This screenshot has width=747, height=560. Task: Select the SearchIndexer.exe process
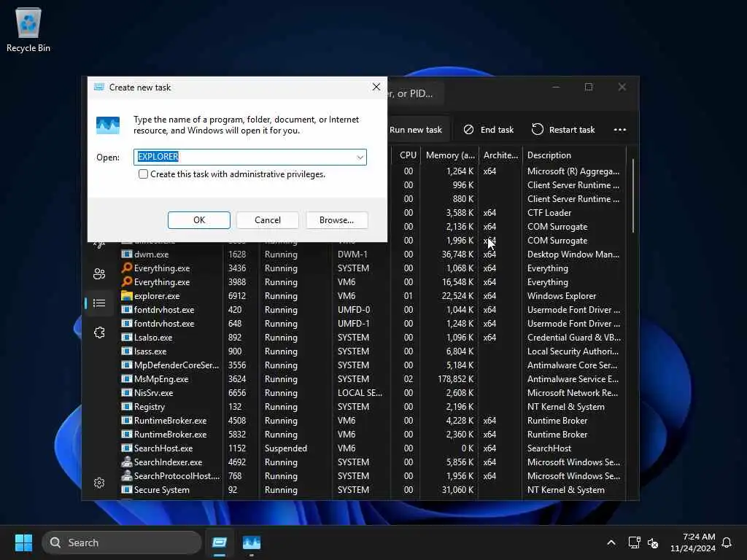(x=371, y=462)
